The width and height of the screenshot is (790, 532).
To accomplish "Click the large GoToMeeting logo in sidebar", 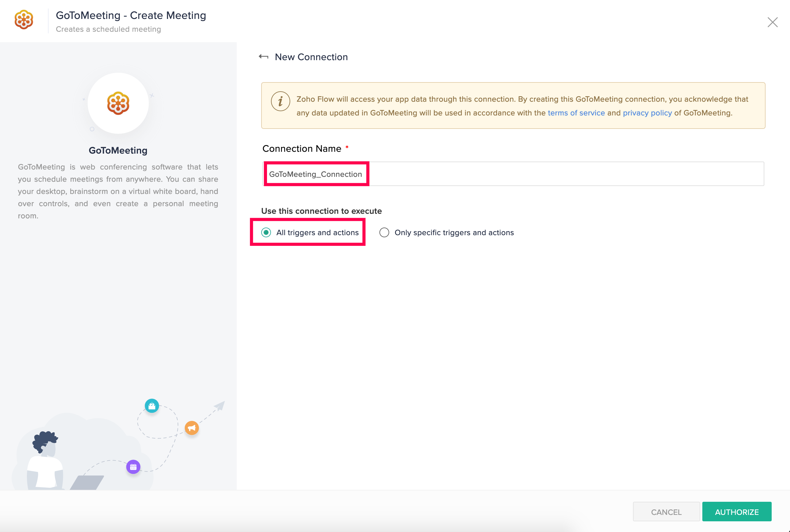I will [x=118, y=103].
